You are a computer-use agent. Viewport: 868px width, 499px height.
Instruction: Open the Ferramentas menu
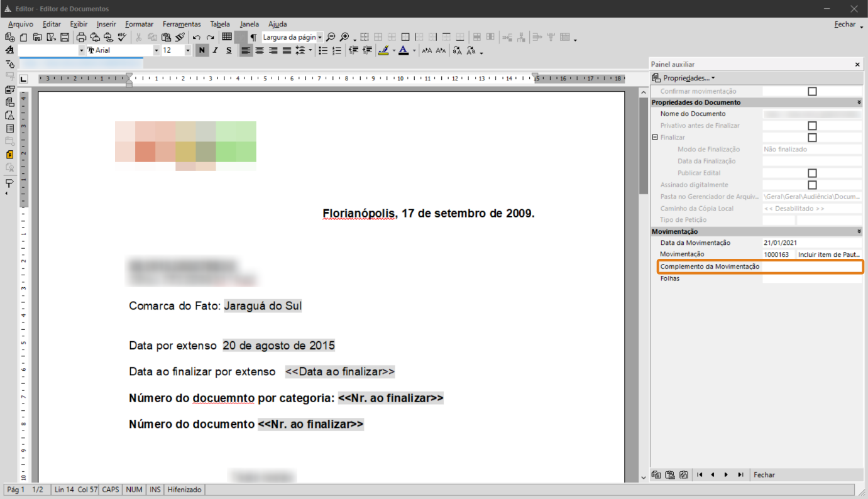pos(182,24)
